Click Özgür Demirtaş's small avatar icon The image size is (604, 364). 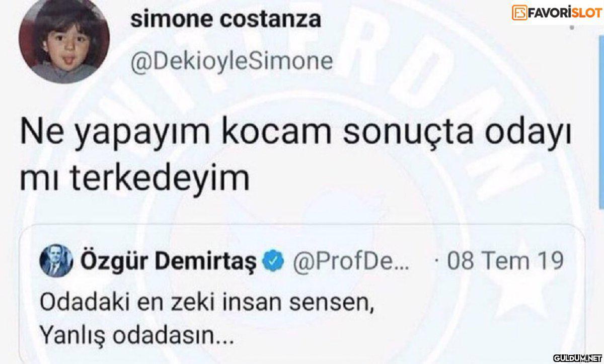pyautogui.click(x=56, y=261)
